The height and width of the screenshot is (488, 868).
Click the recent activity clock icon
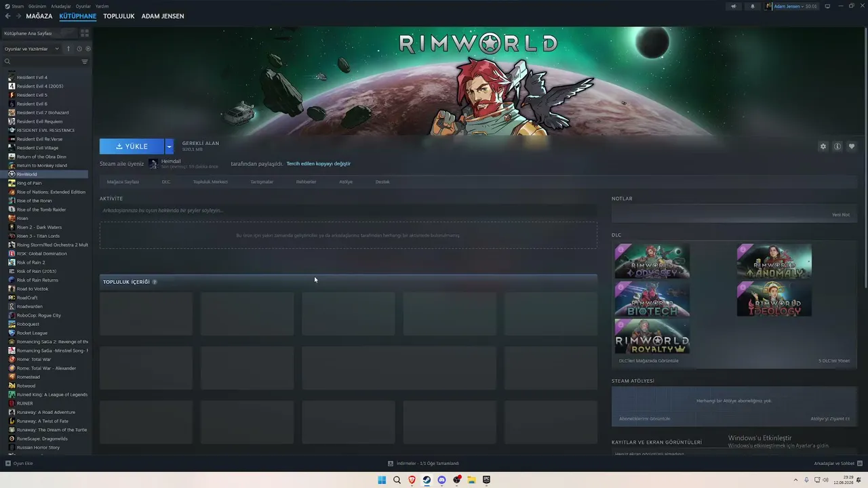(x=79, y=49)
